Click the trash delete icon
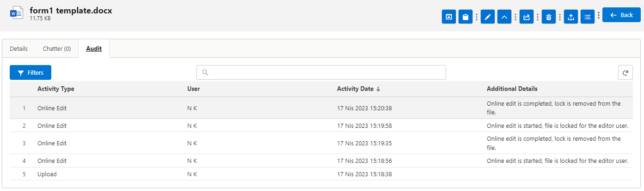 548,17
